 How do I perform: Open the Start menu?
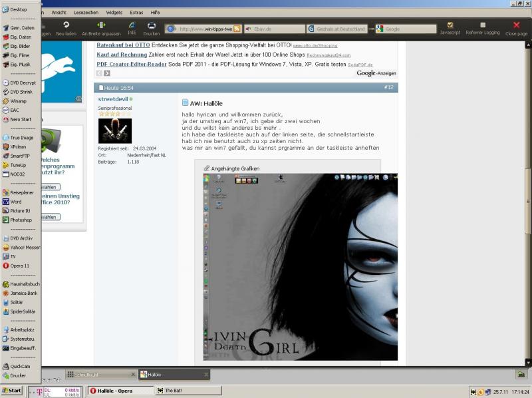tap(12, 391)
